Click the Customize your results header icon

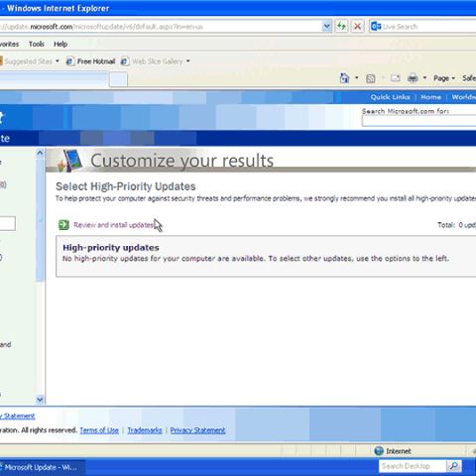coord(70,161)
